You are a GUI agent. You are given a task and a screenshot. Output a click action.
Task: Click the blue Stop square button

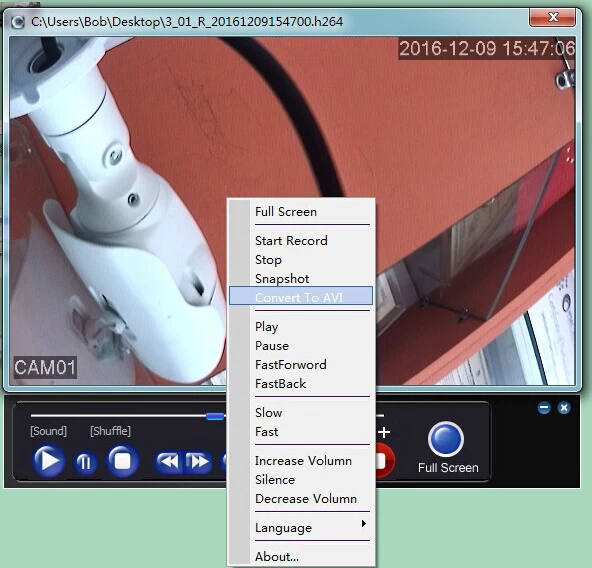[x=122, y=461]
